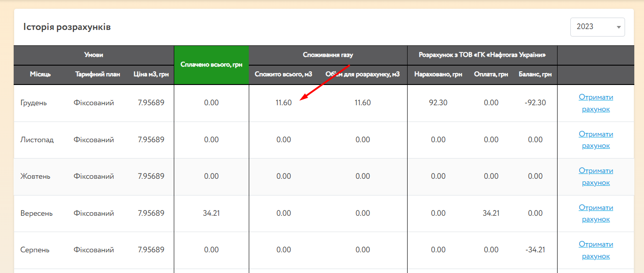Click the Споживання газу group header

[328, 55]
